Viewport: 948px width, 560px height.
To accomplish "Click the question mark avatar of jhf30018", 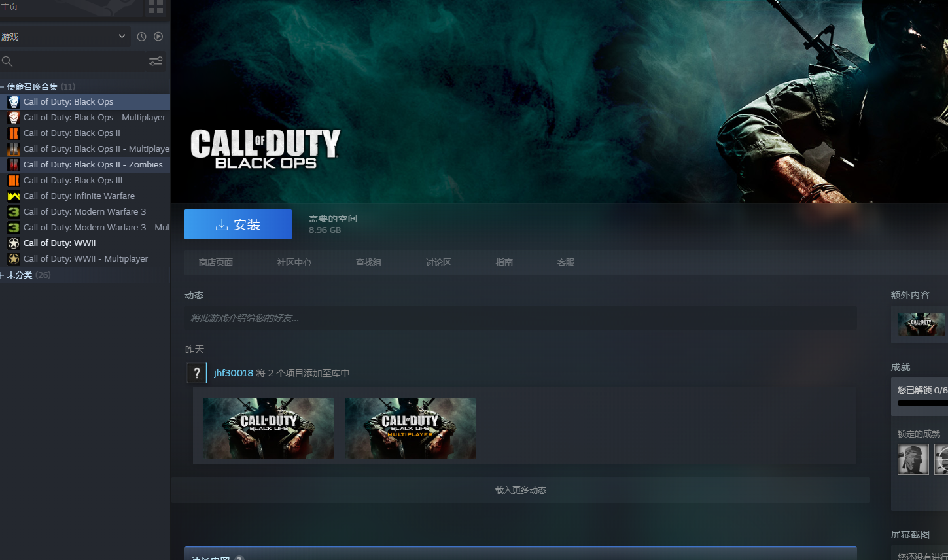I will point(196,373).
